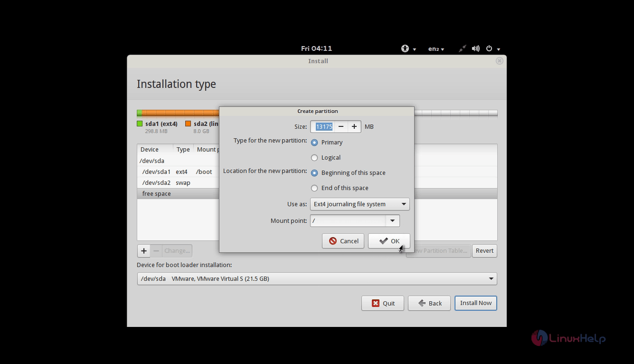Viewport: 634px width, 364px height.
Task: Click the Mount point text field
Action: (348, 220)
